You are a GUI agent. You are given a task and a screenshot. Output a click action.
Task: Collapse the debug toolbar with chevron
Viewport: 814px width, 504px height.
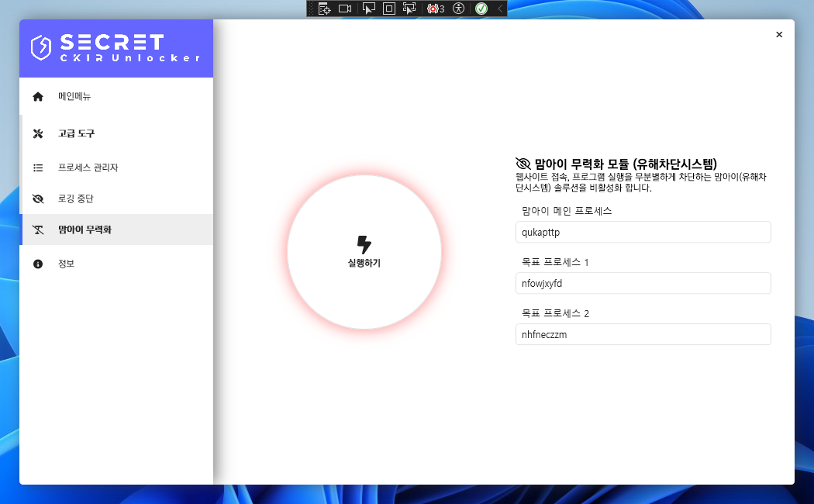[x=500, y=9]
